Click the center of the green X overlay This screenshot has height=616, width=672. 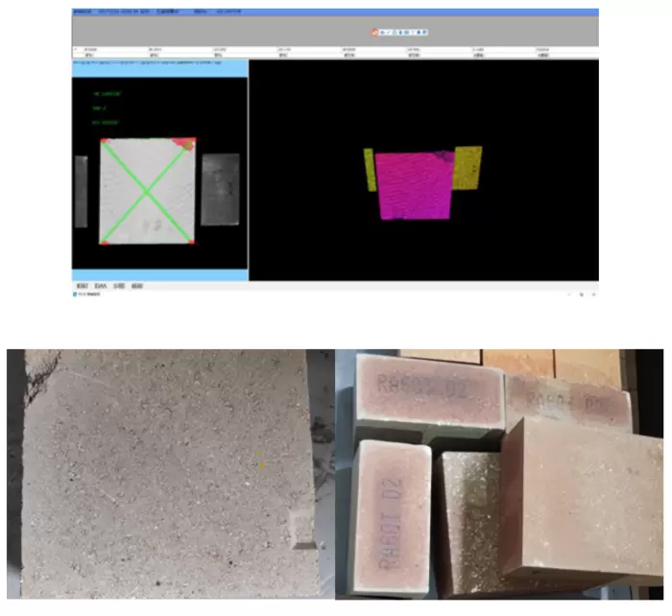pos(147,192)
